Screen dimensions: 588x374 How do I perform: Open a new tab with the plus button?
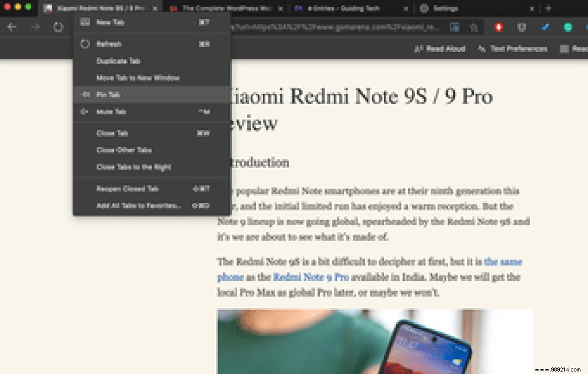click(548, 8)
